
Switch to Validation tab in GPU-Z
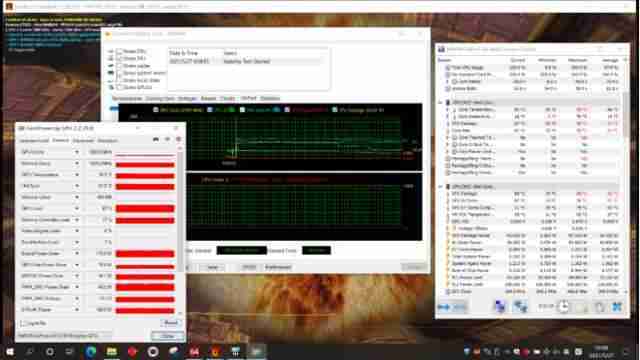[107, 141]
